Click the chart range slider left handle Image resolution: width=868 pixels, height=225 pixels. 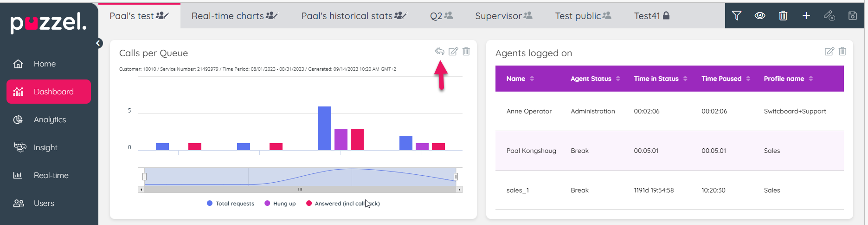(144, 177)
